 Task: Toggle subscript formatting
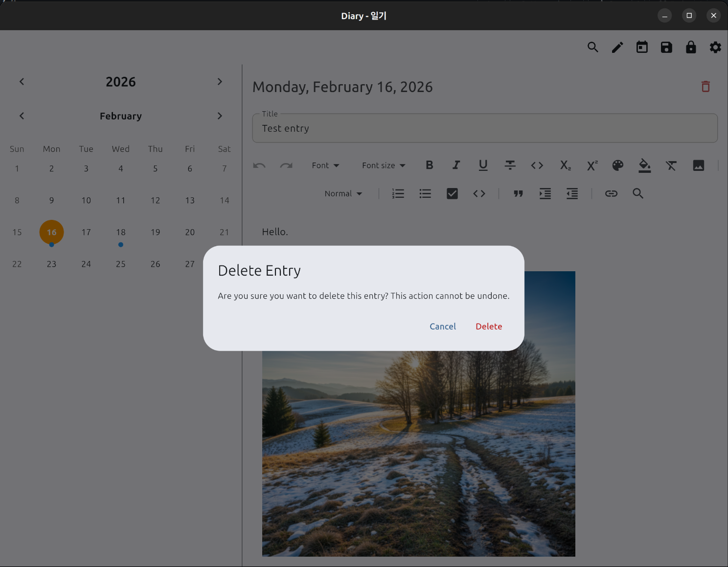(565, 165)
